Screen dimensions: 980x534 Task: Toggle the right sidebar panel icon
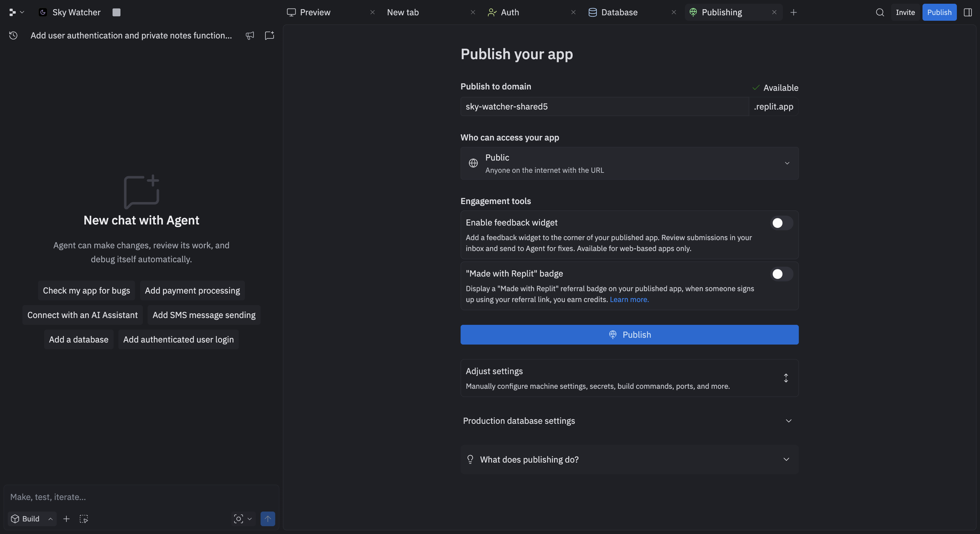968,12
